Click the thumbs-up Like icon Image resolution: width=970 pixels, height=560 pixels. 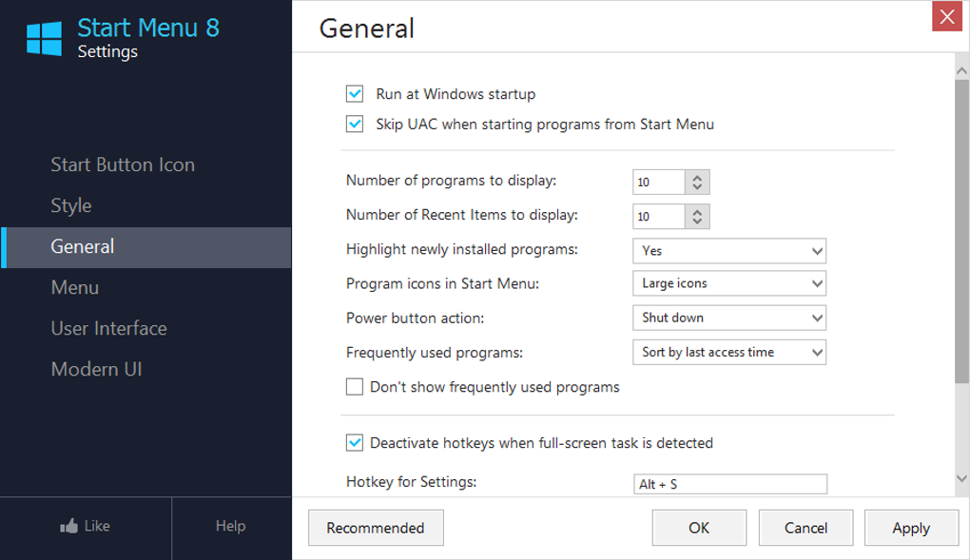(68, 526)
